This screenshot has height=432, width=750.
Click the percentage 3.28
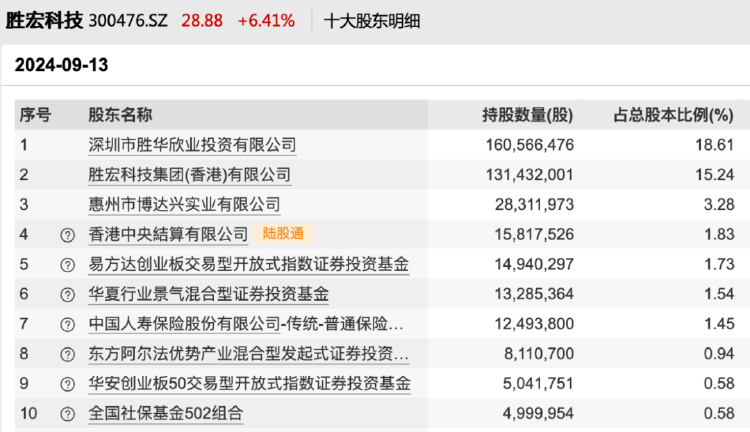coord(719,205)
